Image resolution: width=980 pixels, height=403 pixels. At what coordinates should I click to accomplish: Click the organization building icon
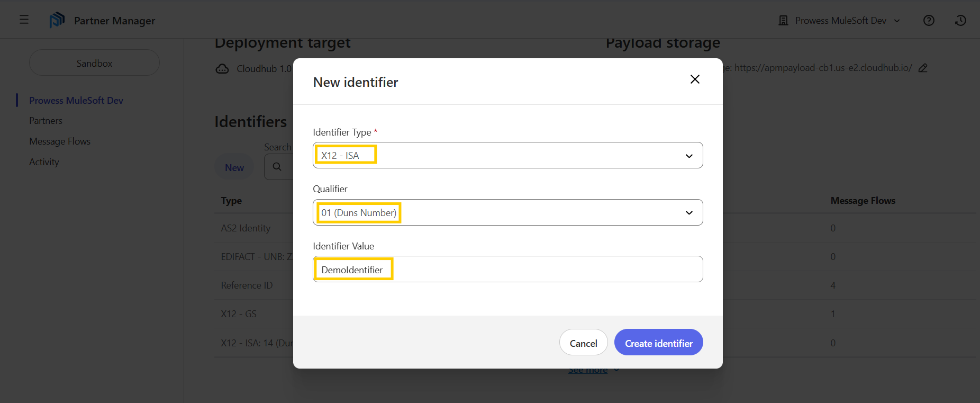click(783, 21)
